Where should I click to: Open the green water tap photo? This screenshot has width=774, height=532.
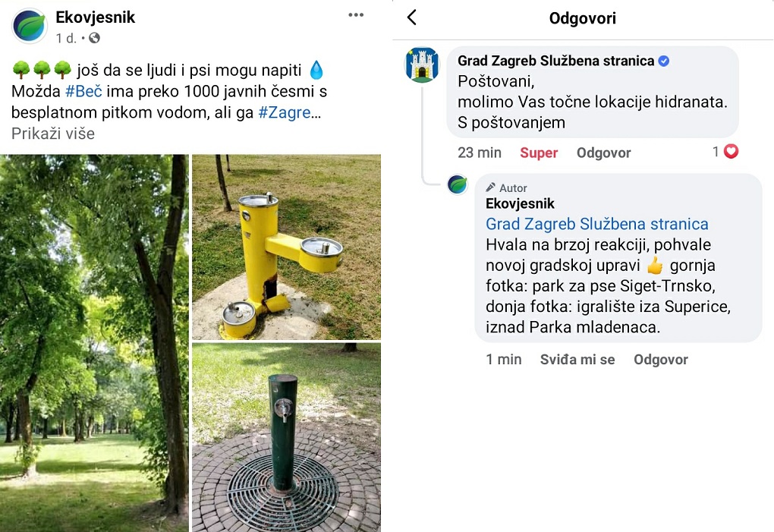[x=286, y=438]
